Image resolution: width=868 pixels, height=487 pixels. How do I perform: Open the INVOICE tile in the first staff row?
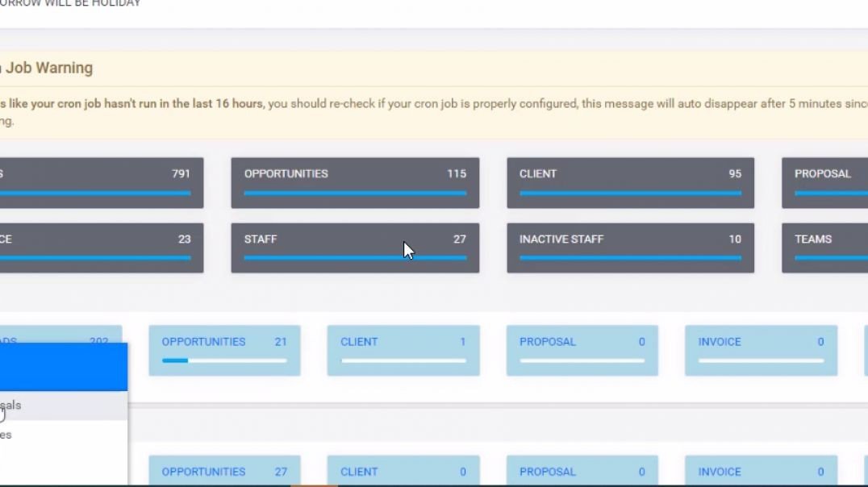coord(761,350)
